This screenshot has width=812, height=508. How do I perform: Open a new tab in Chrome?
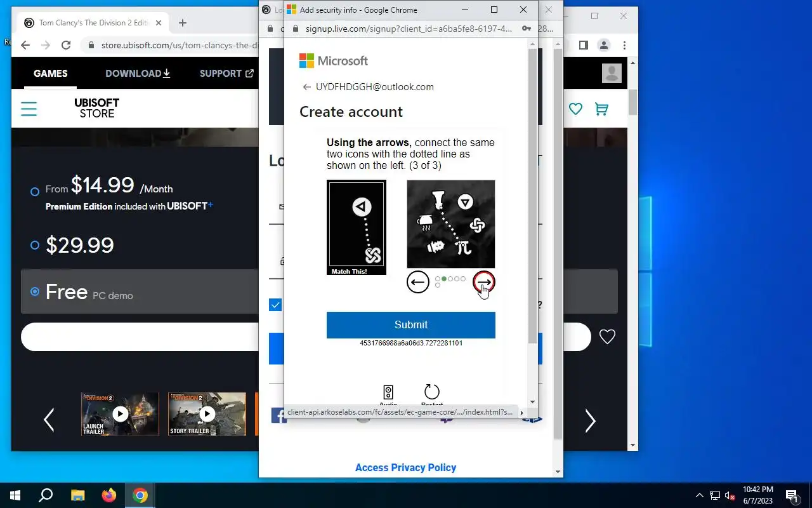point(183,23)
